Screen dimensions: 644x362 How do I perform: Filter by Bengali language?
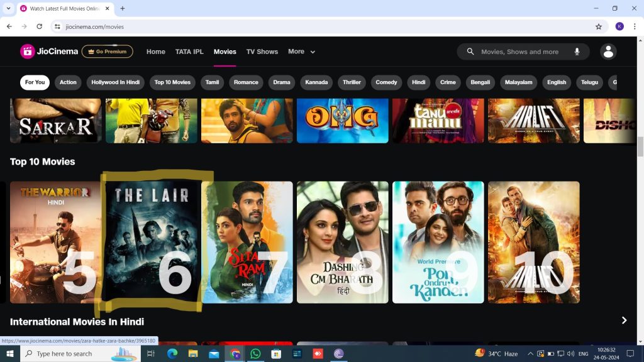(x=480, y=82)
